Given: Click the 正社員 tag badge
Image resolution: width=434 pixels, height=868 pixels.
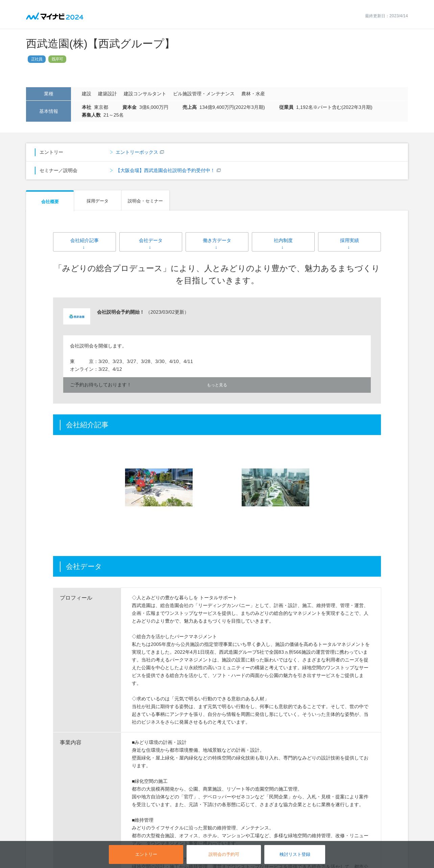Looking at the screenshot, I should point(37,59).
